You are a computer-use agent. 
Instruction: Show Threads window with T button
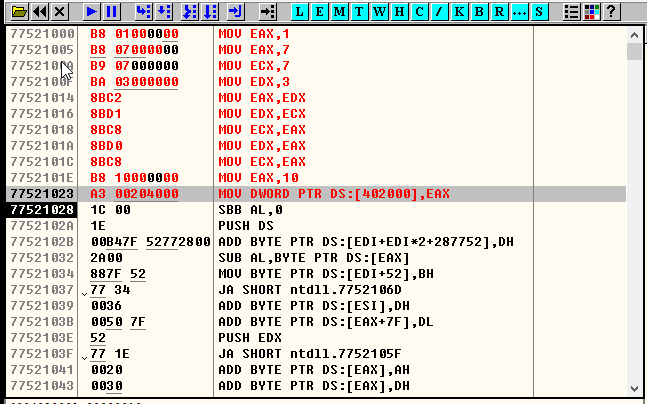click(359, 12)
